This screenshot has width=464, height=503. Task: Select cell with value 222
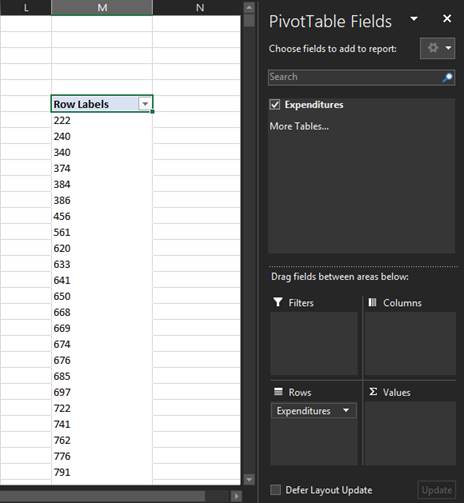[102, 120]
